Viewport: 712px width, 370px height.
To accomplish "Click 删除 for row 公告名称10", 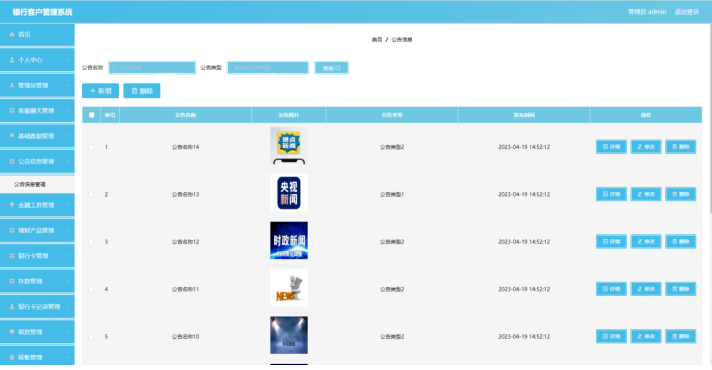I will [x=681, y=336].
